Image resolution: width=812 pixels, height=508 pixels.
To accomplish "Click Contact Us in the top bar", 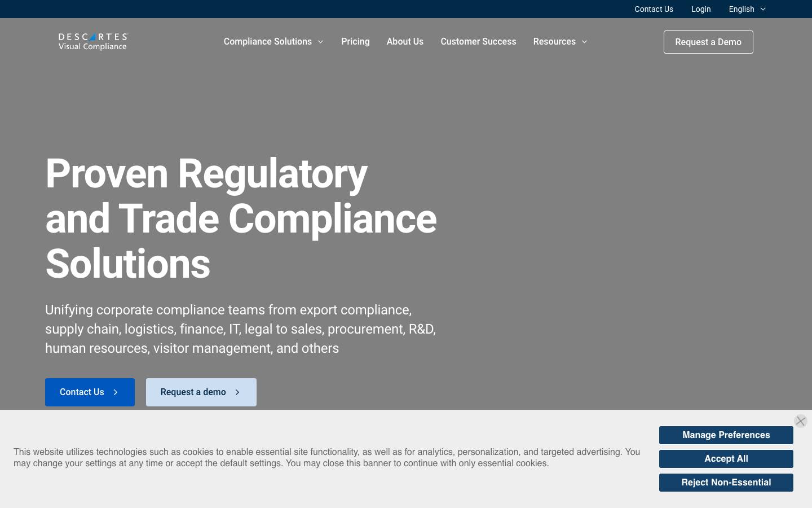I will tap(654, 9).
